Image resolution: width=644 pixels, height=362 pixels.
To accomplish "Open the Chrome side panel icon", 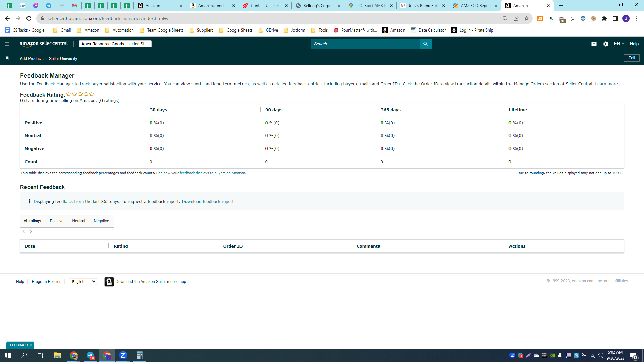I will [615, 18].
